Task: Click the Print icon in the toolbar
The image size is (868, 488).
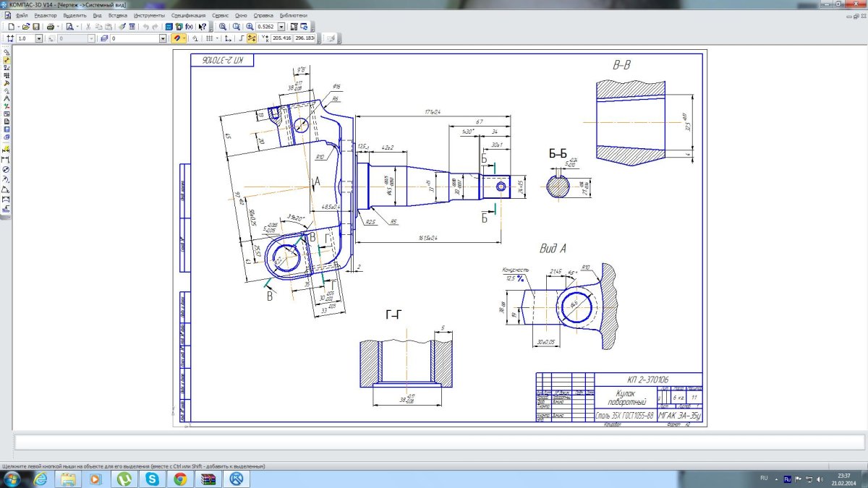Action: tap(50, 26)
